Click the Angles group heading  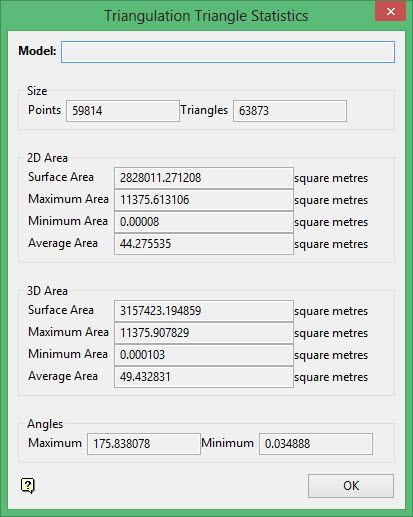[45, 424]
